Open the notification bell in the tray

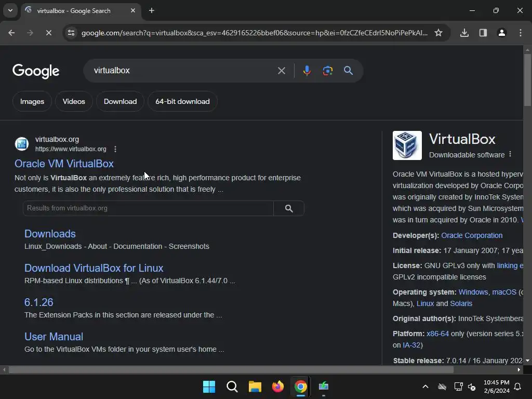(x=518, y=387)
